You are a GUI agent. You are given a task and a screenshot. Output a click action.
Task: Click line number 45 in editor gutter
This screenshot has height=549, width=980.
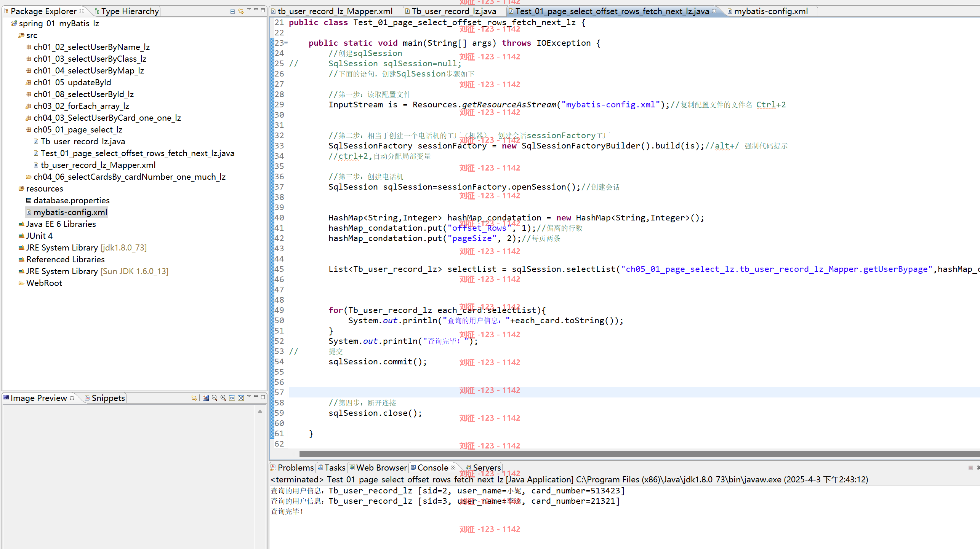click(279, 269)
